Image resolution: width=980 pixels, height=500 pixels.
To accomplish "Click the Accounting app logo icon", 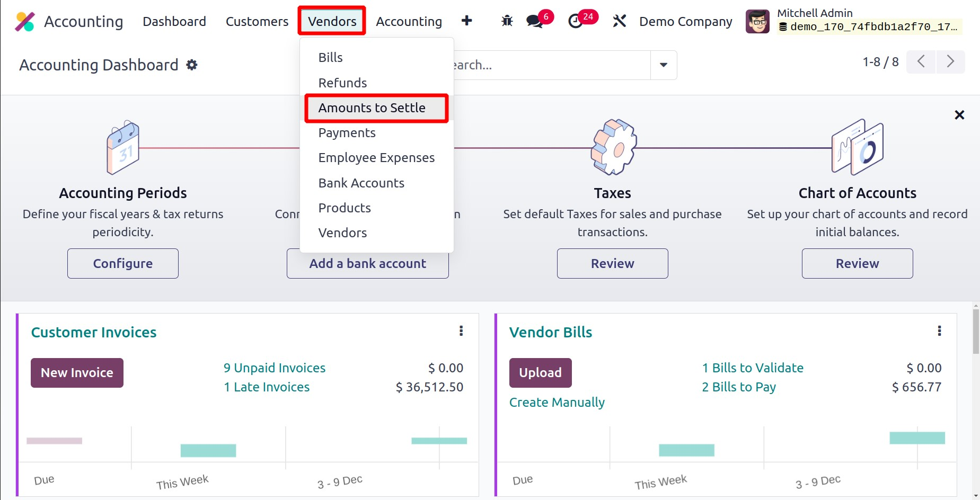I will pos(24,22).
